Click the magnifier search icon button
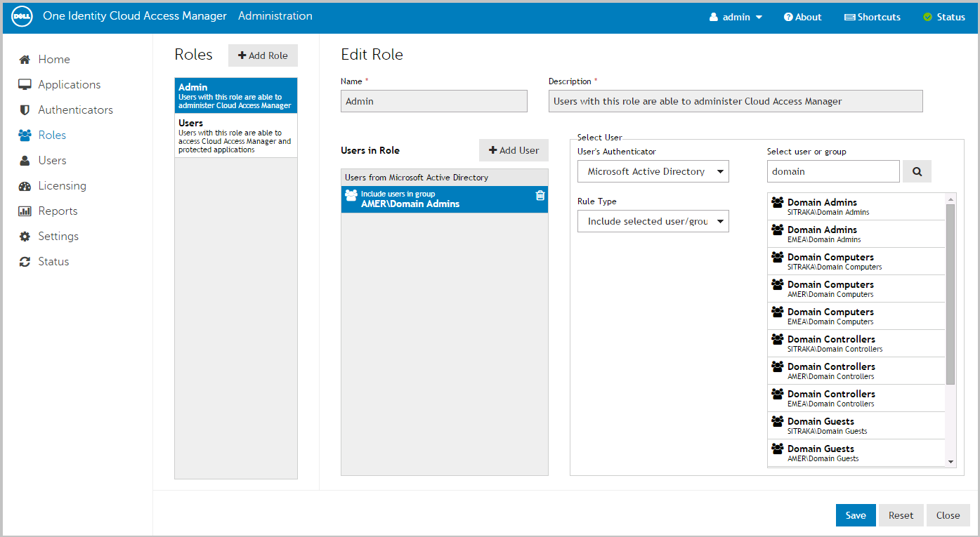 coord(917,171)
